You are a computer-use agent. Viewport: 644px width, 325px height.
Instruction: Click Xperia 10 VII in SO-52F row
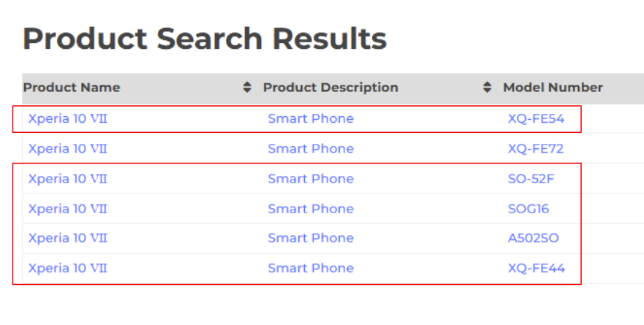point(68,178)
